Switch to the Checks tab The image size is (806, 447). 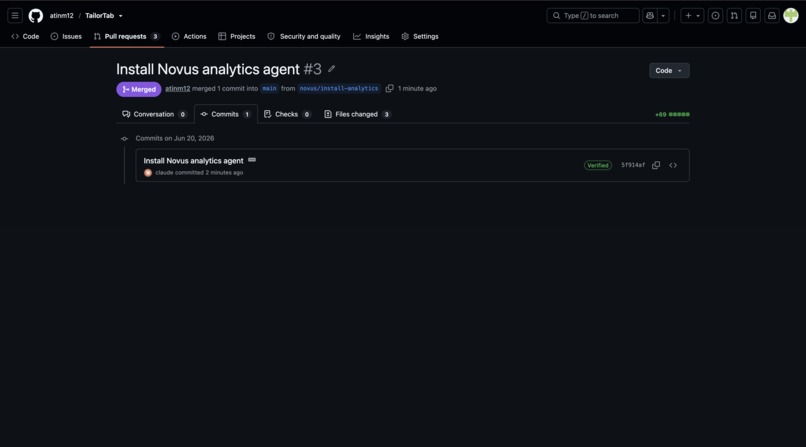tap(287, 114)
